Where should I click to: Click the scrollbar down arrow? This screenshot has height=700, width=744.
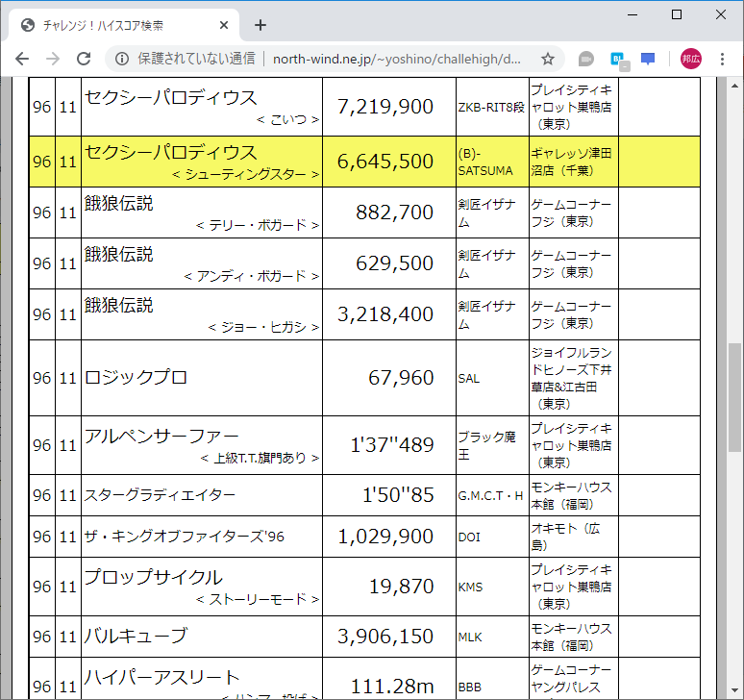734,690
